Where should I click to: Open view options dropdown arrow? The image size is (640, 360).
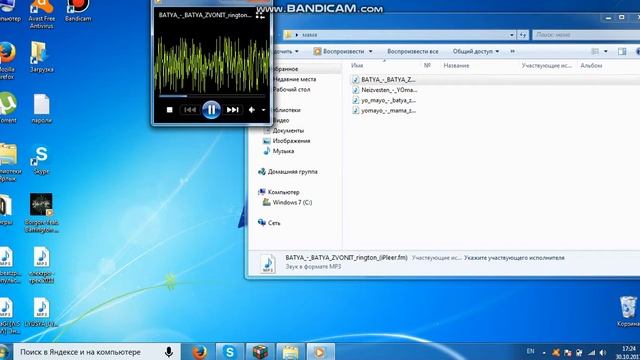click(606, 51)
